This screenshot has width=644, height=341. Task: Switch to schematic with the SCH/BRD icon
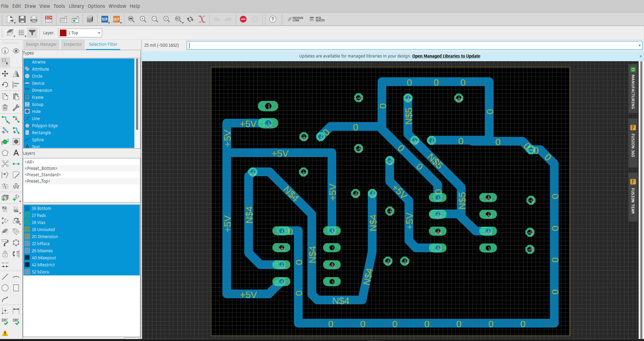tap(49, 19)
